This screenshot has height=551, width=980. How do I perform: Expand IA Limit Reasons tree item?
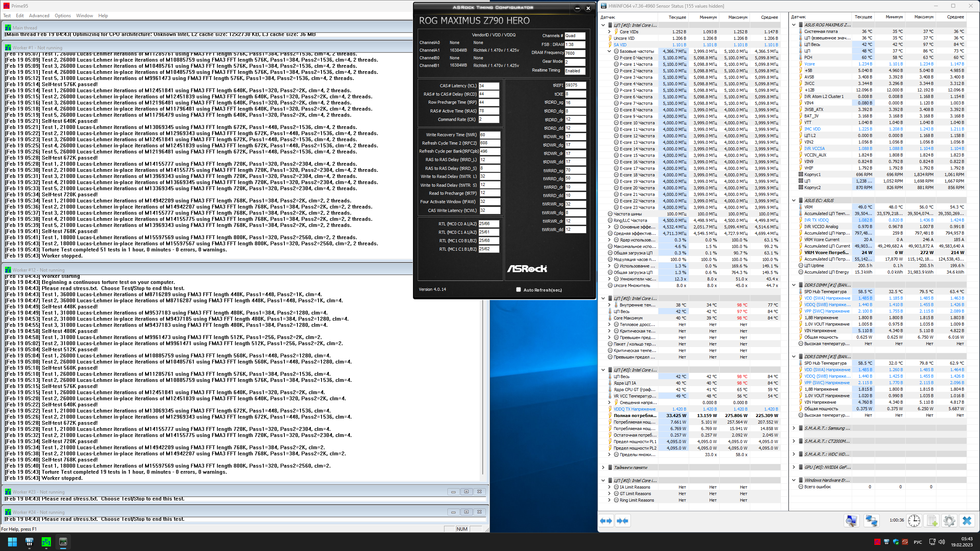click(x=609, y=487)
